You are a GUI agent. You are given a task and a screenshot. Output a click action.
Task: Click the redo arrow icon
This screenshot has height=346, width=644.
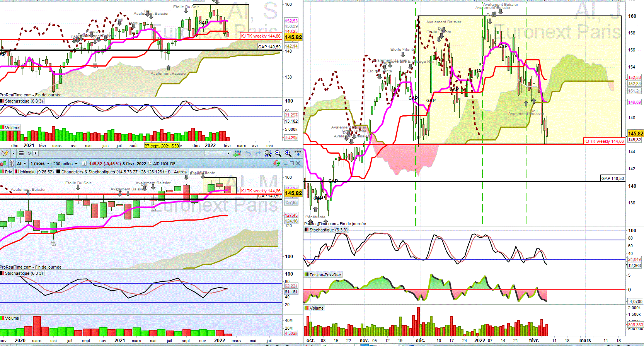[258, 153]
